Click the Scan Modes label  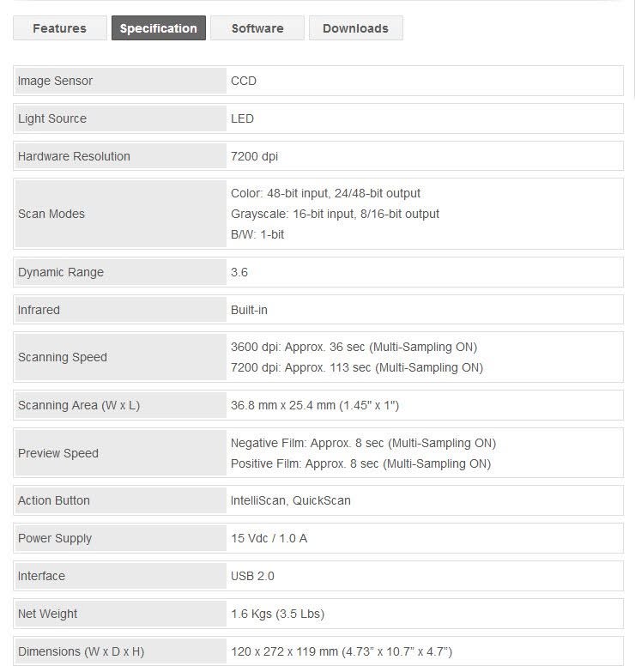[51, 214]
